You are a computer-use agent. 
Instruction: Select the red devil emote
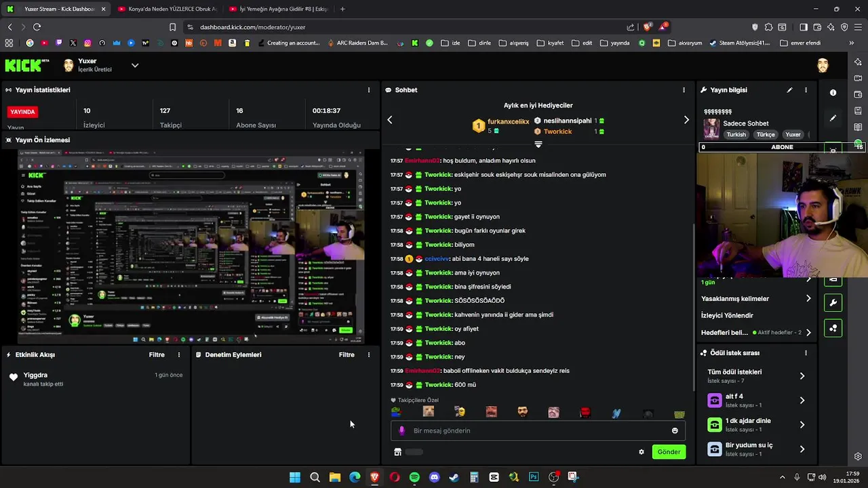point(585,412)
